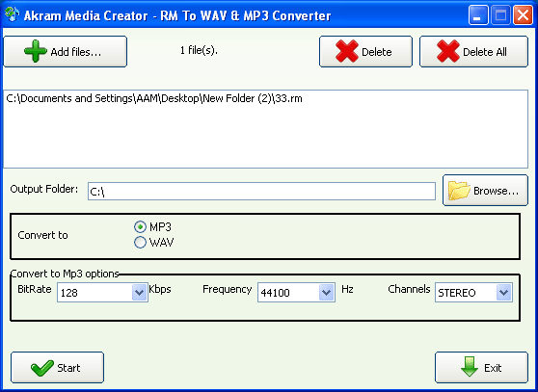Select the MP3 radio button
The image size is (538, 392).
tap(140, 227)
